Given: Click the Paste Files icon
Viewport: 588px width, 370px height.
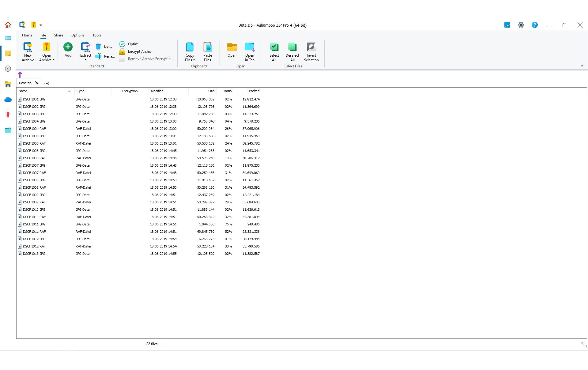Looking at the screenshot, I should point(208,47).
